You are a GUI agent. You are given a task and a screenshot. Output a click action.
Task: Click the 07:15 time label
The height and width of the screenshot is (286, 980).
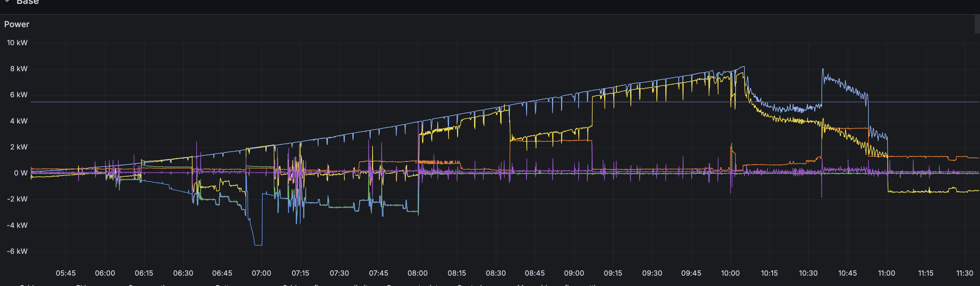300,273
